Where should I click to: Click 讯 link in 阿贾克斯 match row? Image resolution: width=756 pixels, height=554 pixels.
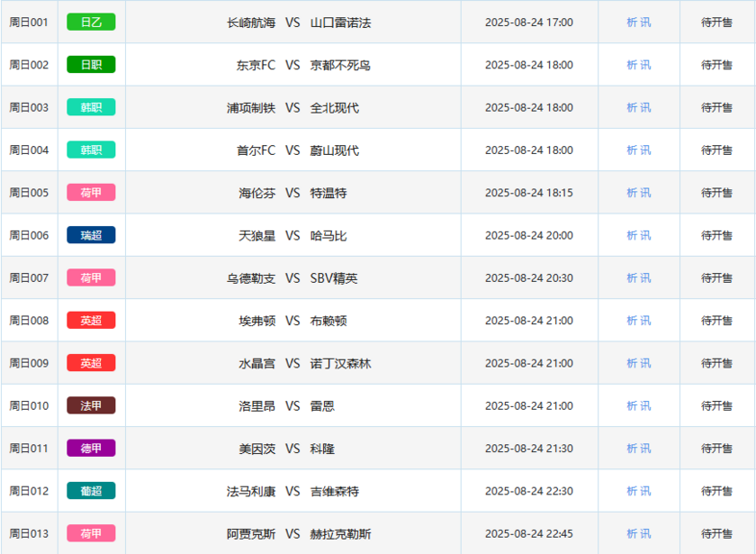[645, 533]
